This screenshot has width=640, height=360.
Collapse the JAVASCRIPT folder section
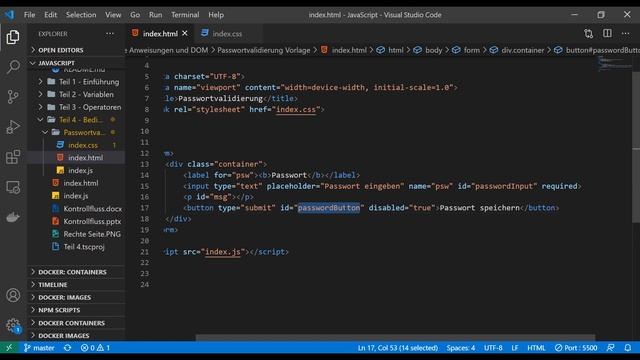coord(76,63)
